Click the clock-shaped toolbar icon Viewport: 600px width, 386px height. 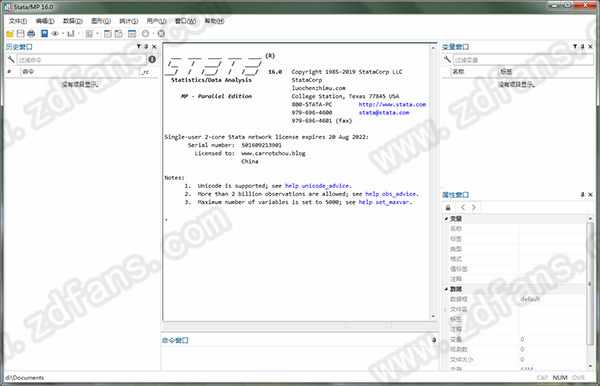click(145, 34)
